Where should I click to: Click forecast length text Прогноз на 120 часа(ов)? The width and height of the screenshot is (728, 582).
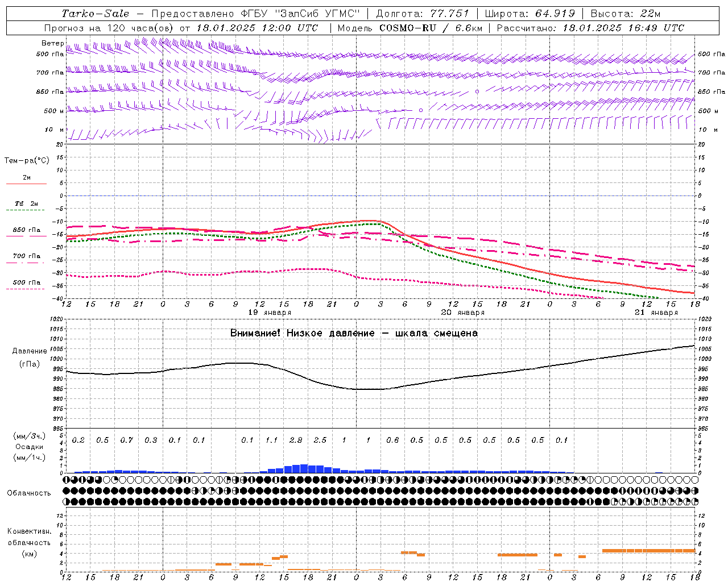(109, 28)
